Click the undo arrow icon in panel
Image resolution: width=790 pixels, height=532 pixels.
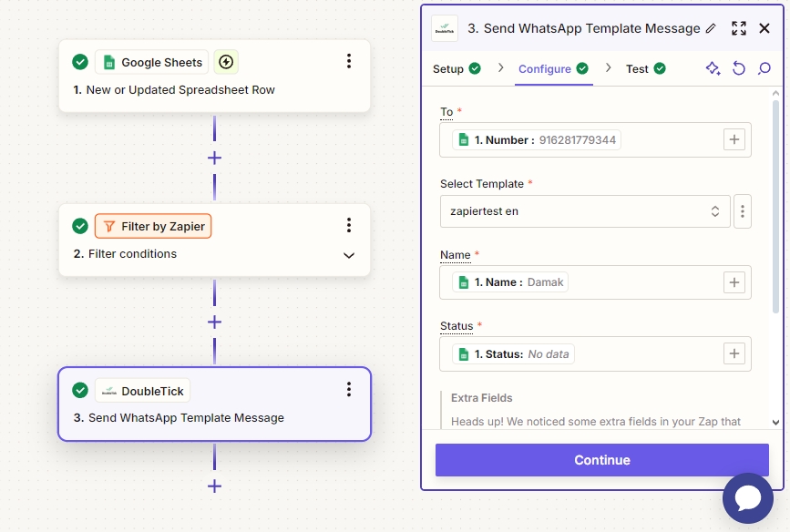(739, 68)
